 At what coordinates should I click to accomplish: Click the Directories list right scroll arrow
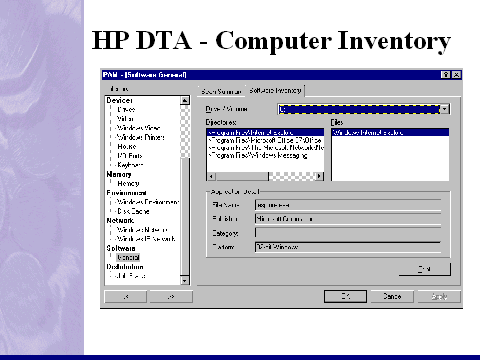(x=319, y=176)
